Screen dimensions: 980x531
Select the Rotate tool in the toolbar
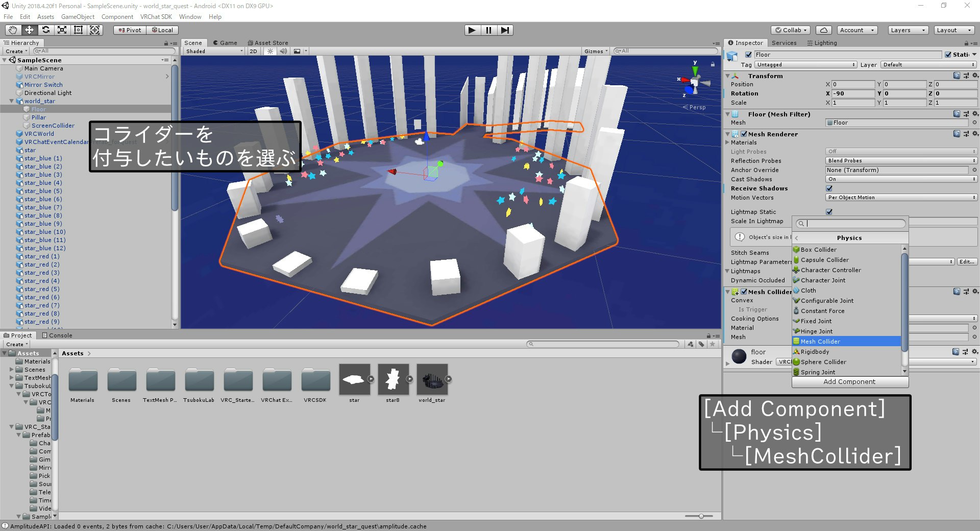click(46, 30)
